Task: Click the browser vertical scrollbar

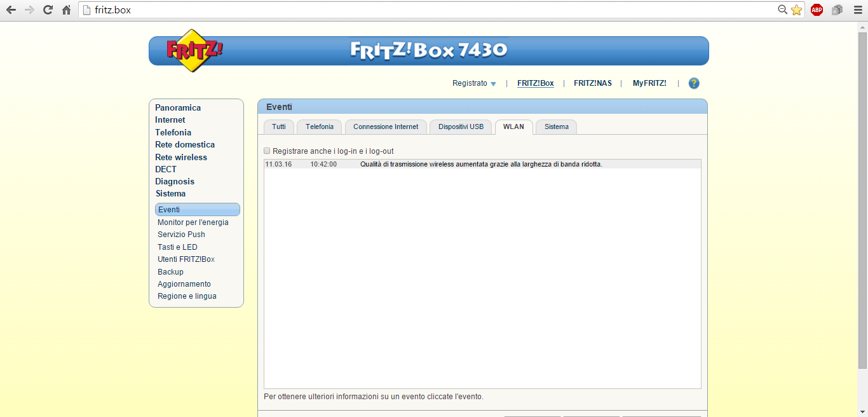Action: click(x=862, y=200)
